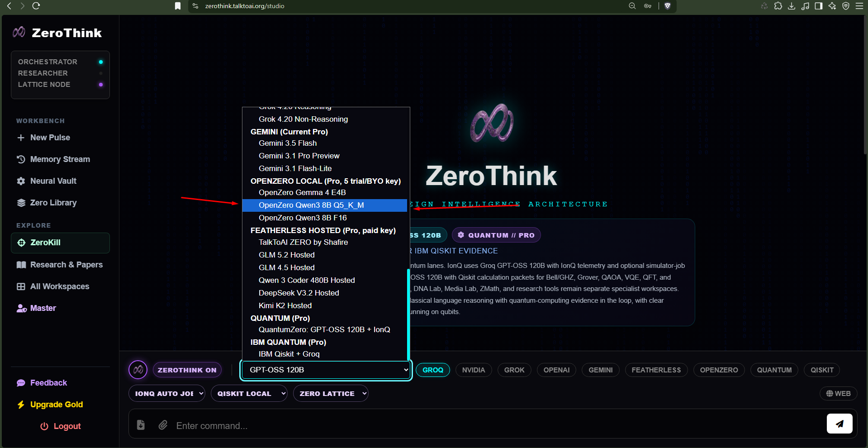The height and width of the screenshot is (448, 868).
Task: Open the browser extensions puzzle icon
Action: [778, 6]
